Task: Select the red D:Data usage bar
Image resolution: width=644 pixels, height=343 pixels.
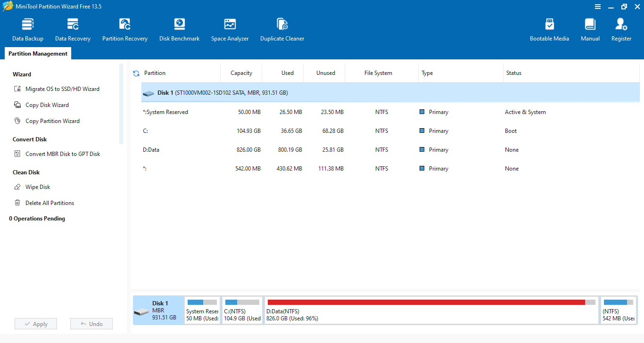Action: [426, 302]
